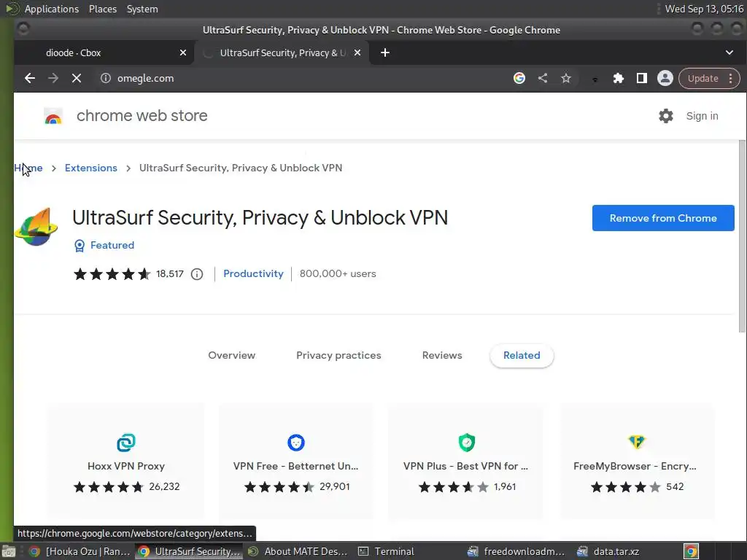Click the Featured label link
The width and height of the screenshot is (747, 560).
[x=112, y=245]
